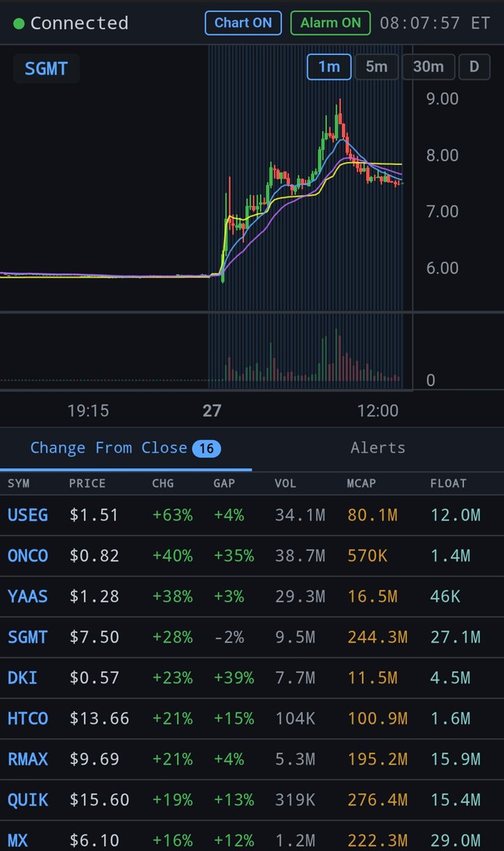Click the 12:00 time axis label
Viewport: 504px width, 851px height.
click(378, 411)
